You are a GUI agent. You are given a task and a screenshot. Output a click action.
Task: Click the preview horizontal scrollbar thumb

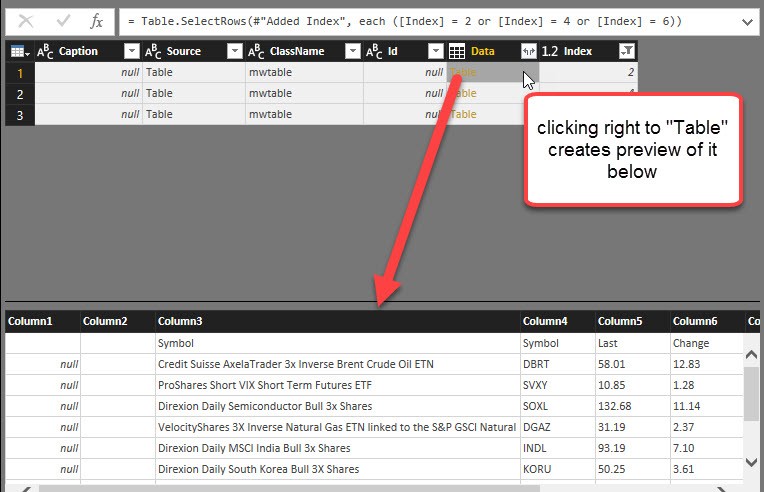point(289,488)
